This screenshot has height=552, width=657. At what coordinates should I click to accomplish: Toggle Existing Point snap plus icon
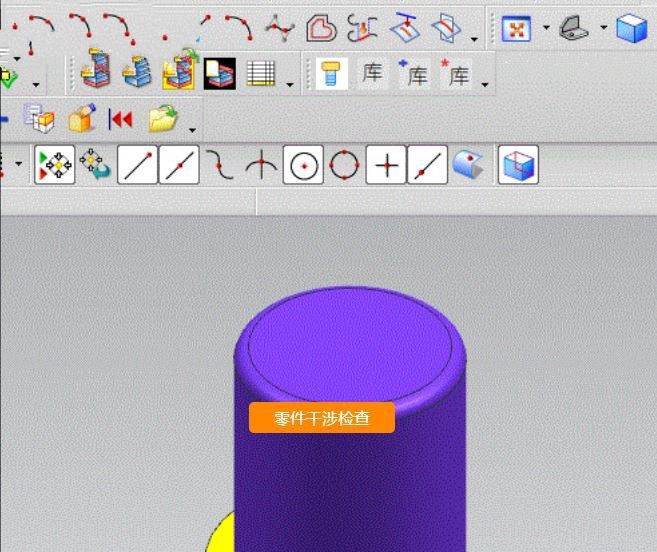click(386, 165)
